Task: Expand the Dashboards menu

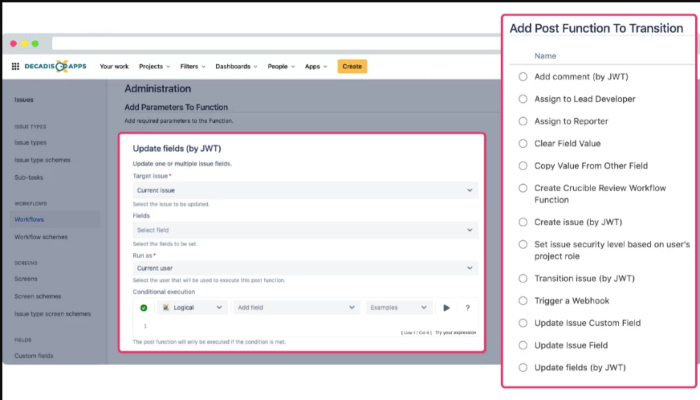Action: 237,67
